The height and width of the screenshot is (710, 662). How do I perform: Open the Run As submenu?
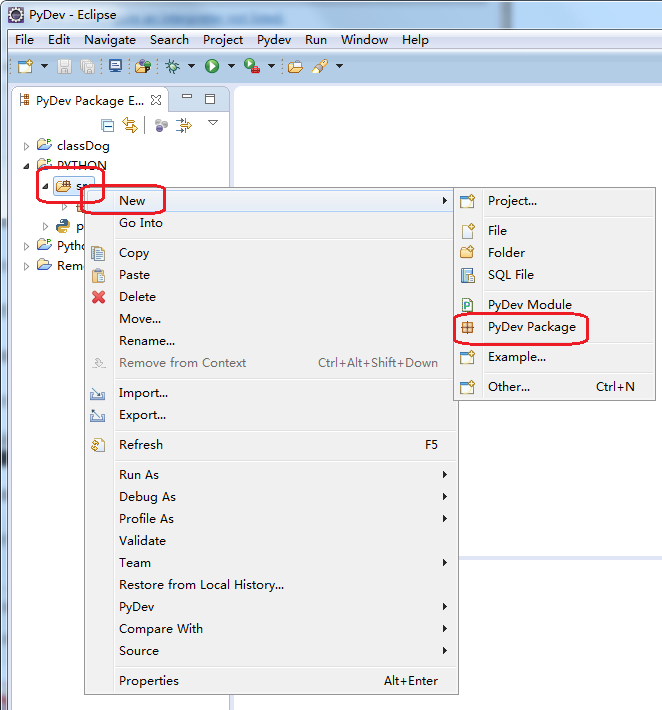(x=271, y=475)
